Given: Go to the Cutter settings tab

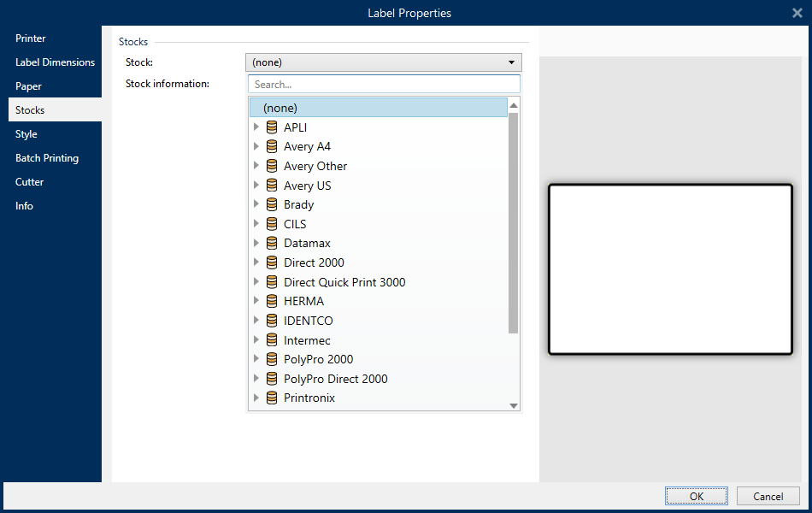Looking at the screenshot, I should (29, 182).
